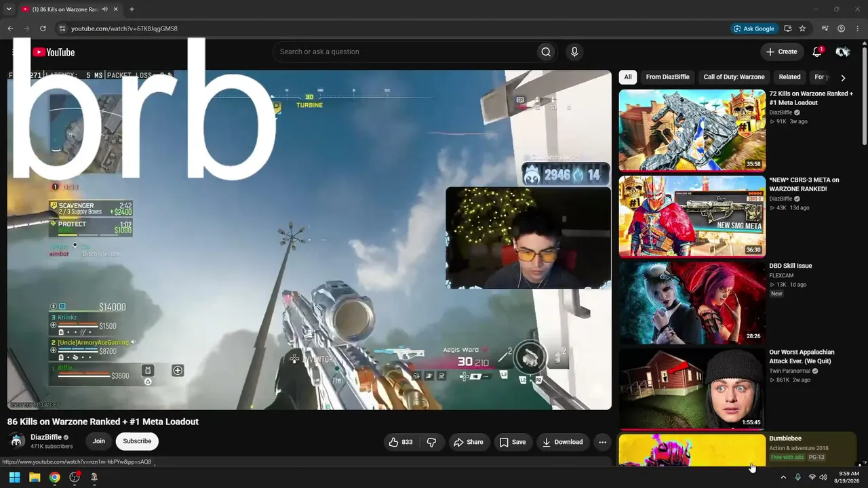Click the browser address bar URL
868x488 pixels.
tap(124, 28)
